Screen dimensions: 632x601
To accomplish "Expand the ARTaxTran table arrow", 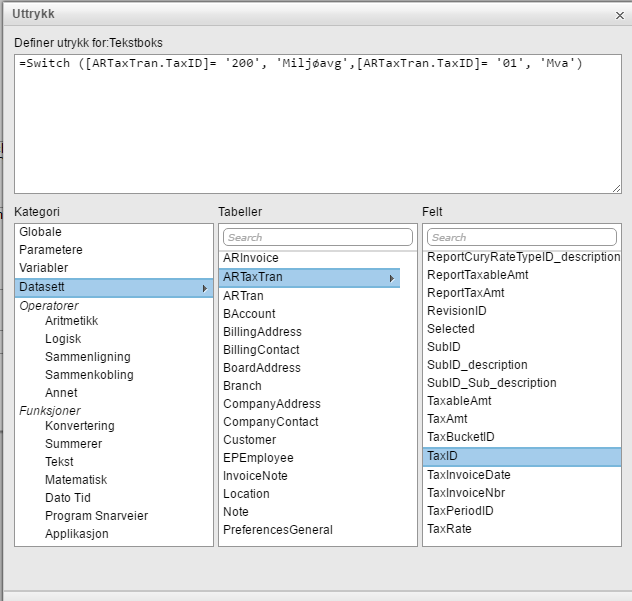I will 392,278.
